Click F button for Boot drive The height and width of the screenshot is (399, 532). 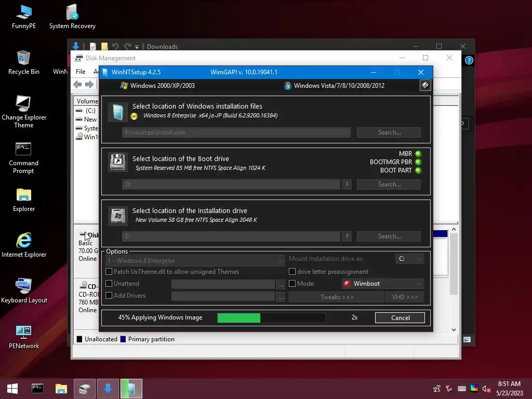(347, 184)
